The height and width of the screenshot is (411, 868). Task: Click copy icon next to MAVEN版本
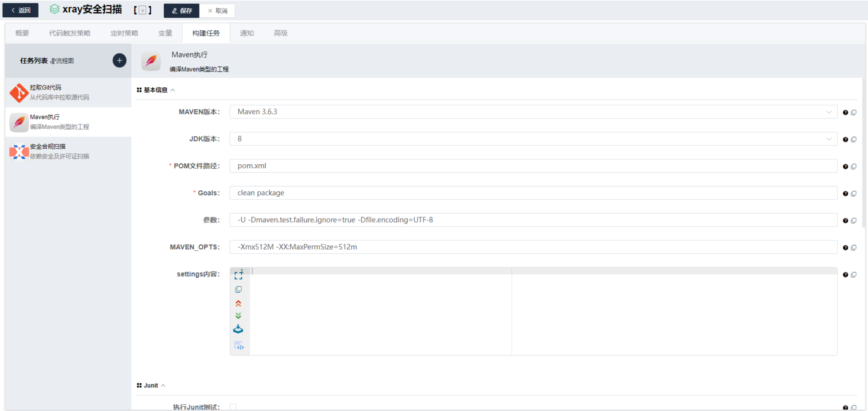(x=854, y=112)
